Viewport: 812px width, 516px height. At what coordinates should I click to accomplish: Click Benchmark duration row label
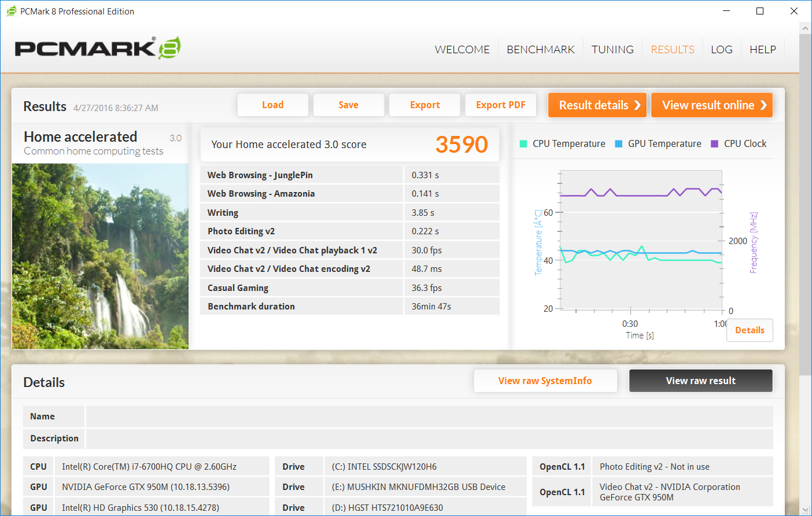251,307
